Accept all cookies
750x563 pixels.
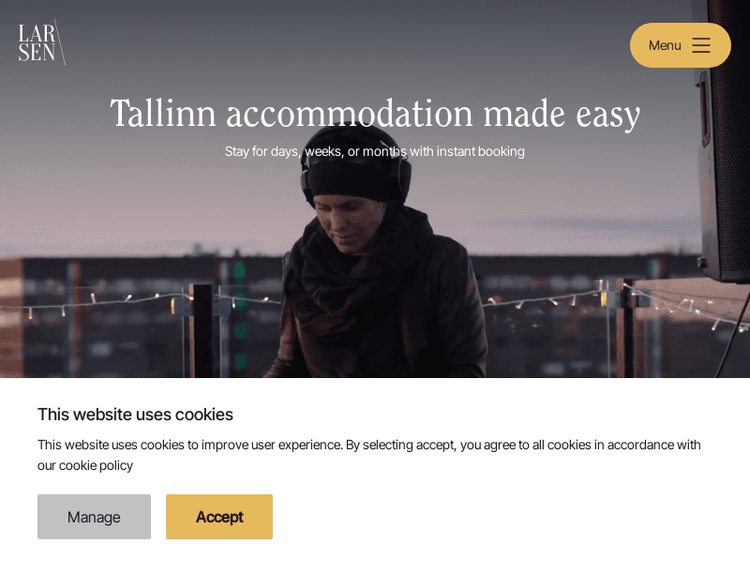[x=219, y=517]
